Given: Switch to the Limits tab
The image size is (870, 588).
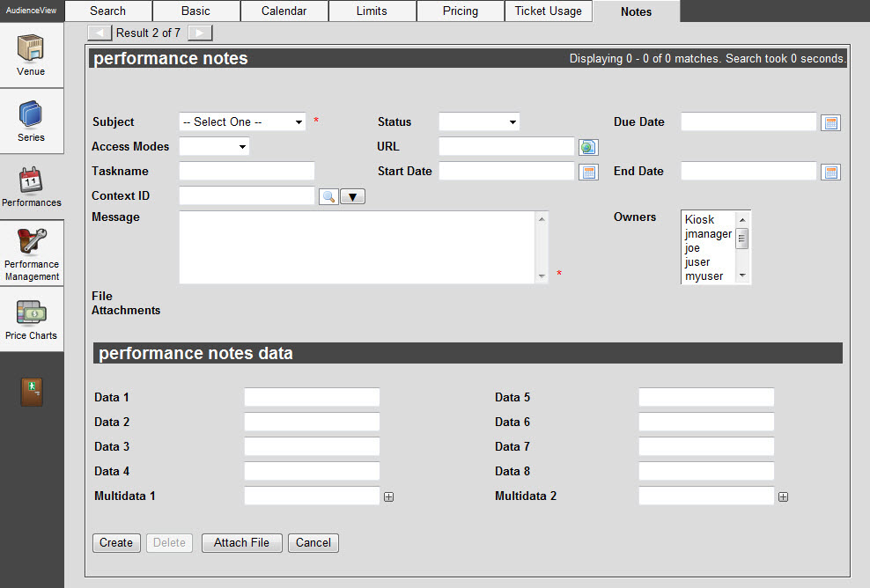Looking at the screenshot, I should coord(372,11).
